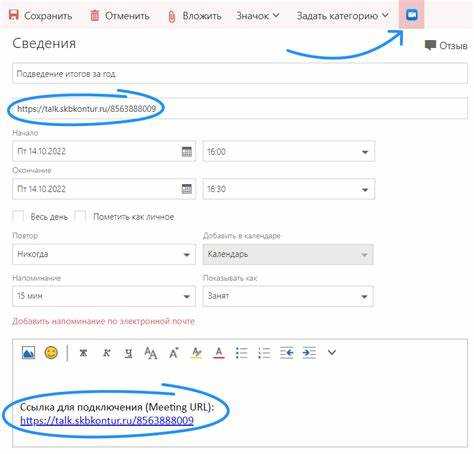Tick the Весь день checkbox
This screenshot has width=474, height=454.
point(18,216)
